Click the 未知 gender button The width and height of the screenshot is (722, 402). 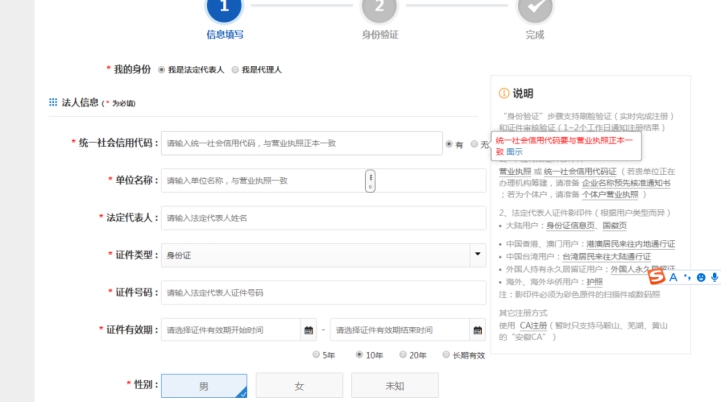(394, 385)
